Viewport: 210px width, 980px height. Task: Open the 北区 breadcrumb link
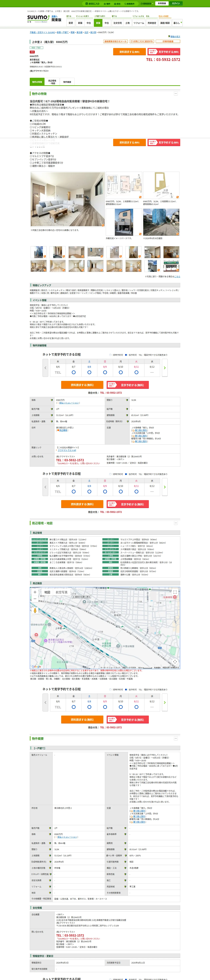(86, 33)
